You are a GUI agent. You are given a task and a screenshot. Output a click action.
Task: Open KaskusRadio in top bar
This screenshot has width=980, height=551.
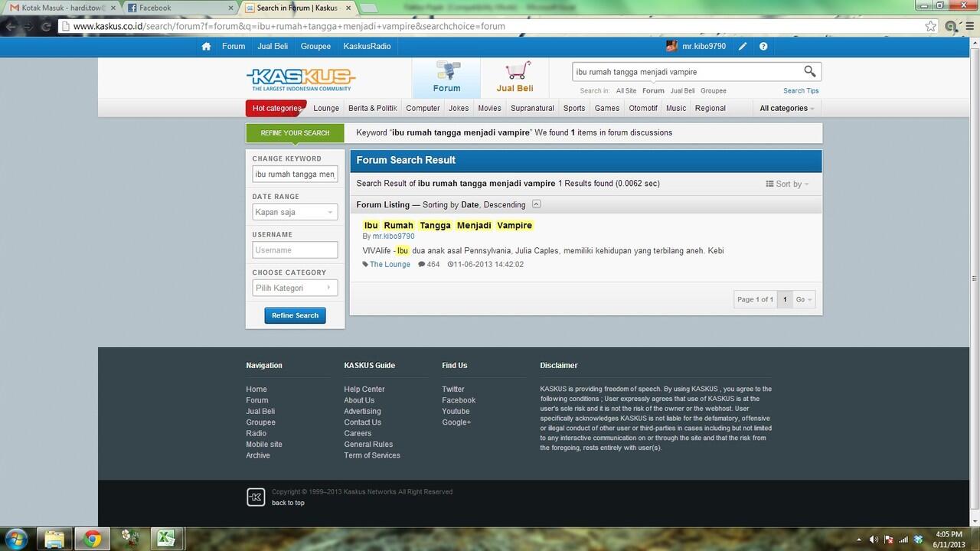pos(367,47)
